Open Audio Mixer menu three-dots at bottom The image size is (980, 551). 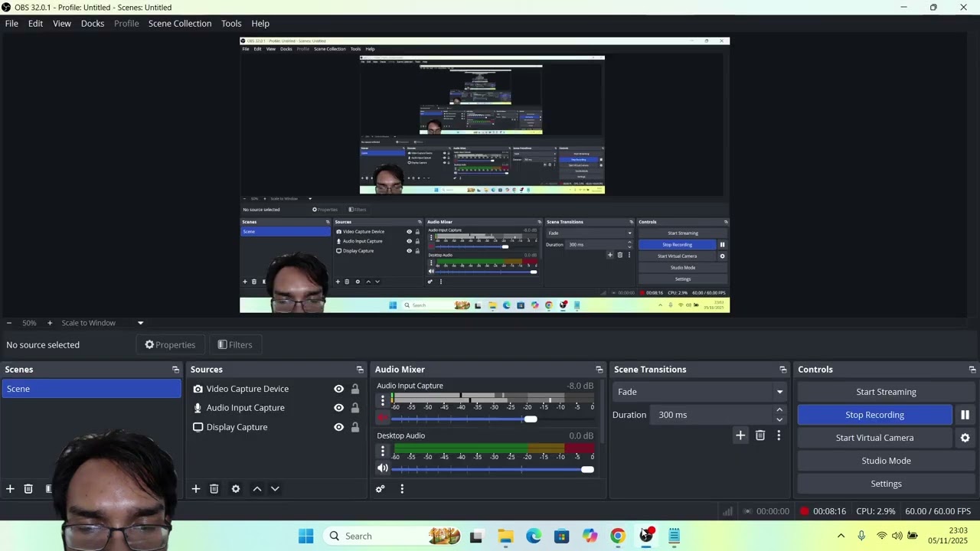[402, 489]
